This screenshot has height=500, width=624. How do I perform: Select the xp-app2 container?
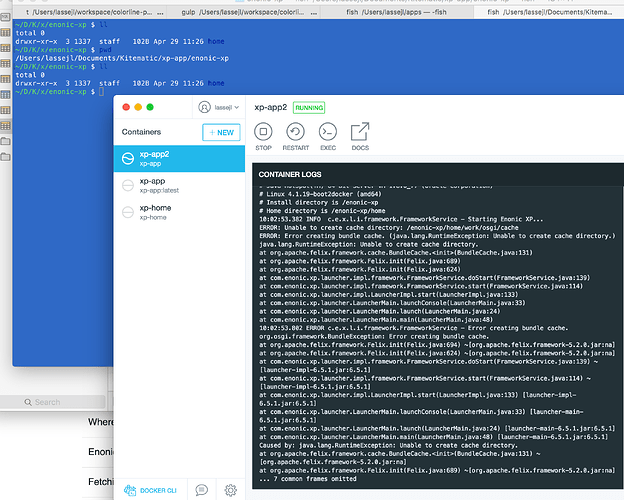click(179, 158)
